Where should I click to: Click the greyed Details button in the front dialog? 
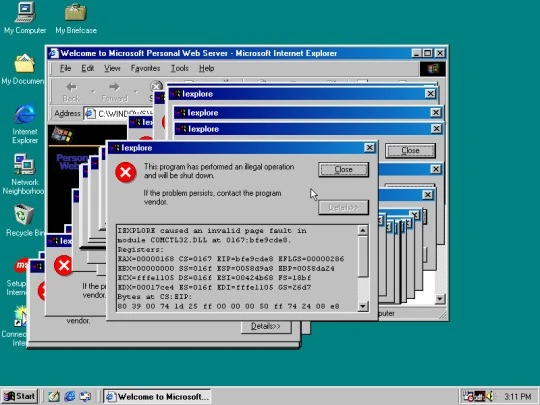[x=343, y=207]
